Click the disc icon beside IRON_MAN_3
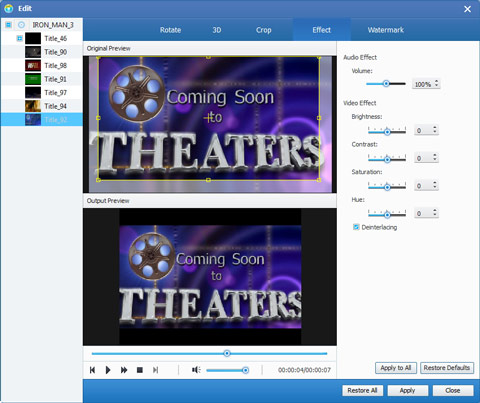The width and height of the screenshot is (480, 403). point(21,25)
